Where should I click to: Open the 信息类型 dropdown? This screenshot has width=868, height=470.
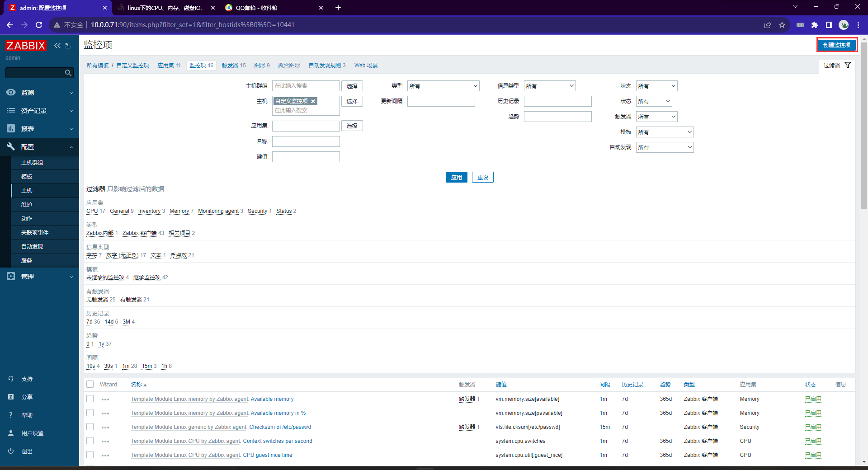pos(549,86)
